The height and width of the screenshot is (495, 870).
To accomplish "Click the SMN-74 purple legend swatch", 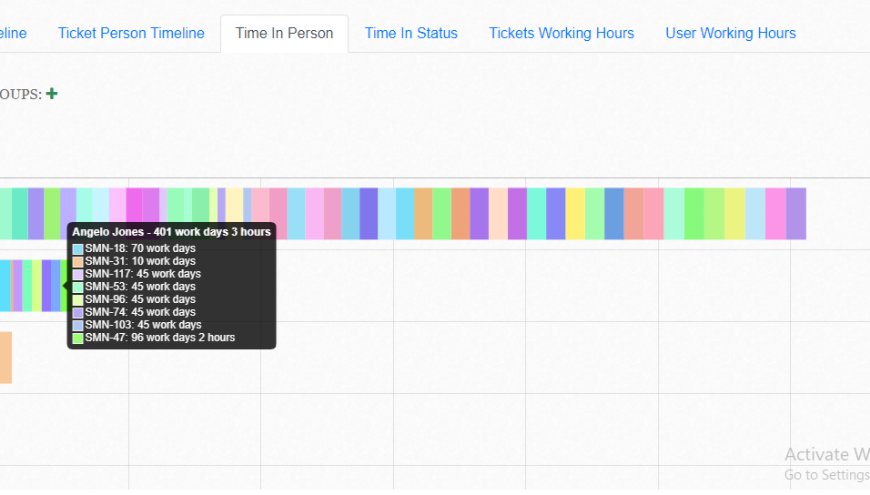I will tap(78, 312).
